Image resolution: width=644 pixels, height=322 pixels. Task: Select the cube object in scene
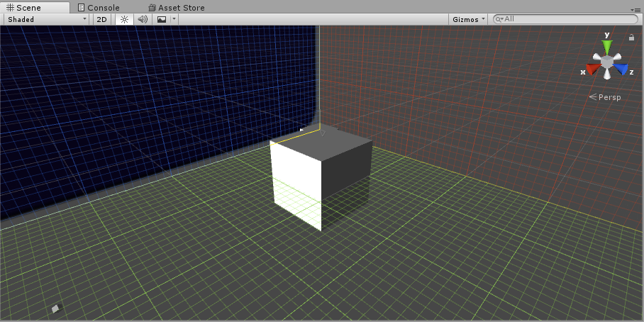[321, 177]
